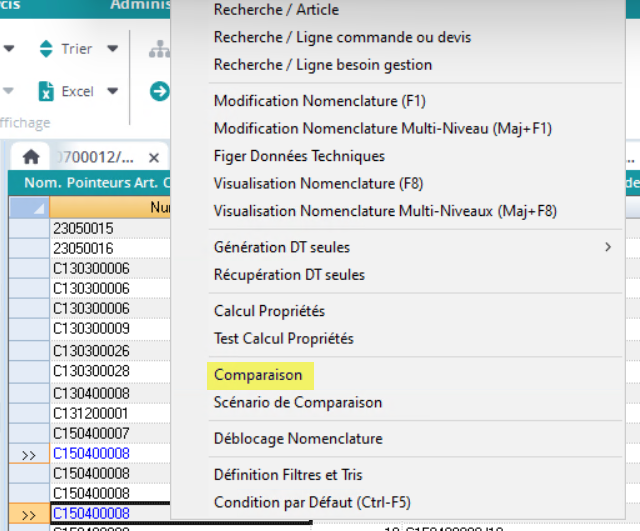Click the Excel export icon
This screenshot has height=531, width=640.
(46, 91)
